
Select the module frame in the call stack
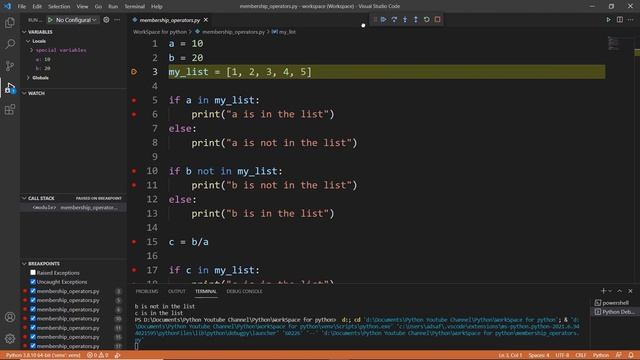pyautogui.click(x=73, y=207)
